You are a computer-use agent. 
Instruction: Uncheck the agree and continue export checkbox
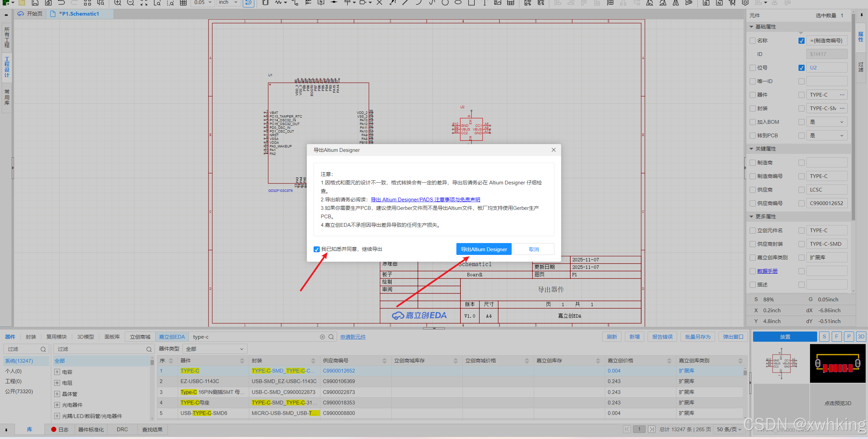point(317,249)
